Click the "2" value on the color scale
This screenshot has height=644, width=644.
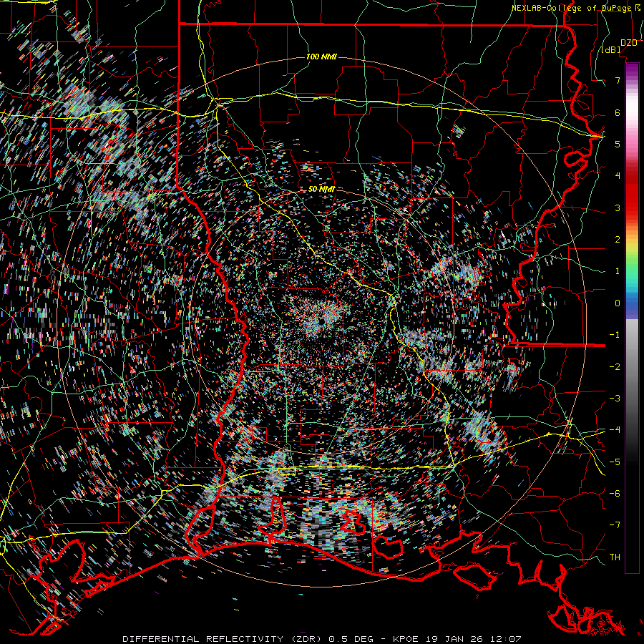click(x=618, y=240)
